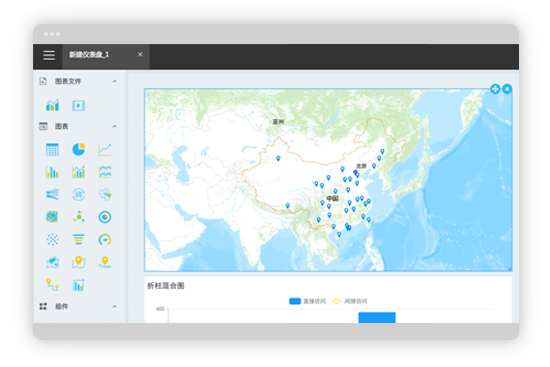Select the table chart icon
This screenshot has height=367, width=550.
pyautogui.click(x=52, y=149)
